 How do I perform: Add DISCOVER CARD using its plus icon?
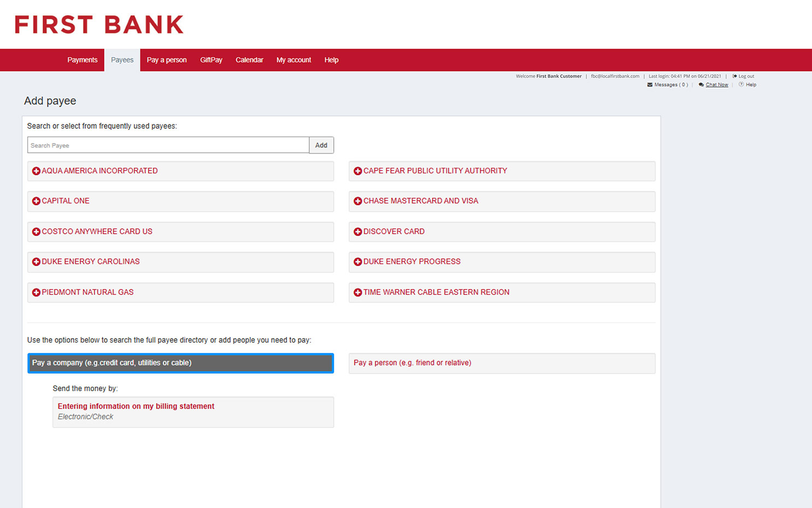[357, 232]
